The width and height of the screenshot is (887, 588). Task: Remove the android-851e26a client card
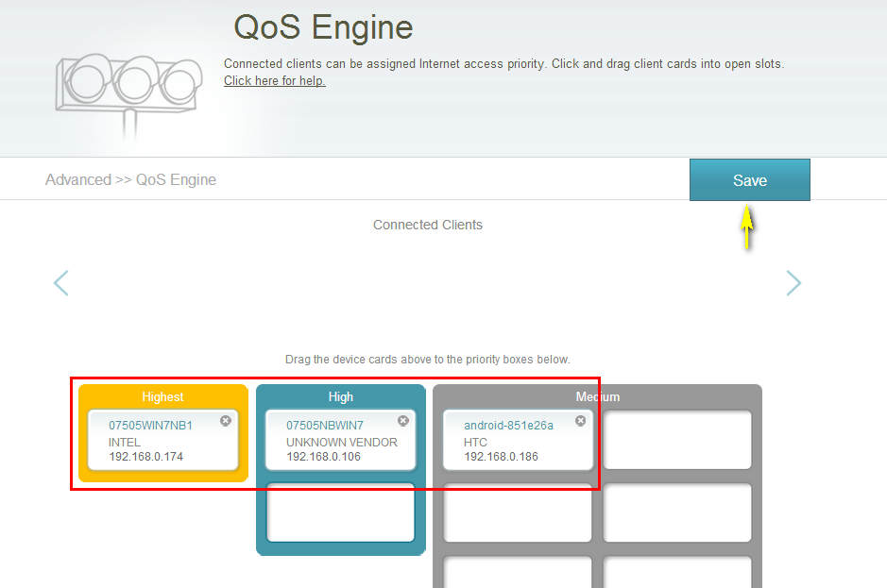(x=581, y=421)
